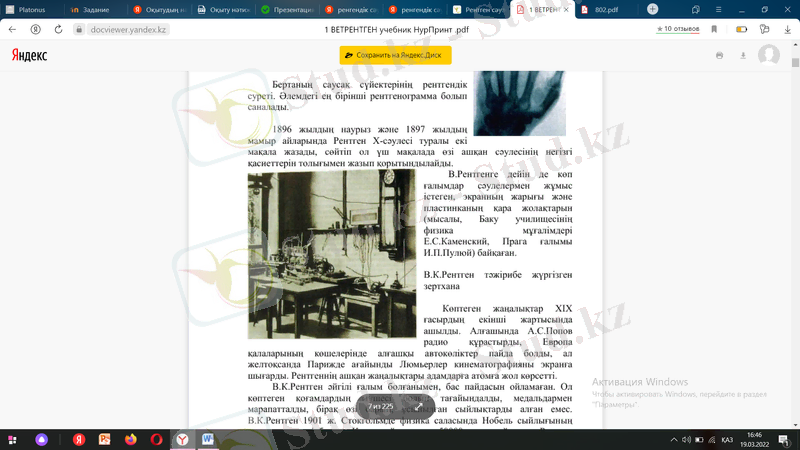Image resolution: width=800 pixels, height=450 pixels.
Task: Click the docviewer.yandex.kz address bar
Action: [128, 30]
